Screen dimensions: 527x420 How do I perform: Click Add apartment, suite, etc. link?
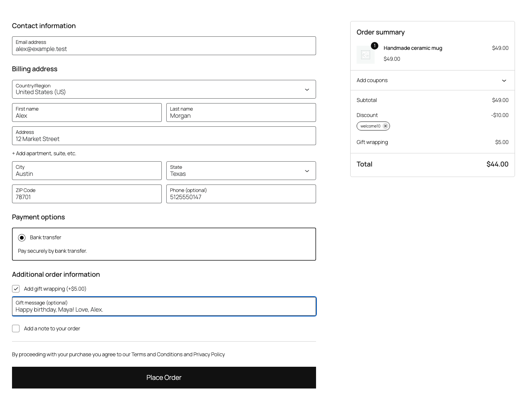pyautogui.click(x=44, y=153)
